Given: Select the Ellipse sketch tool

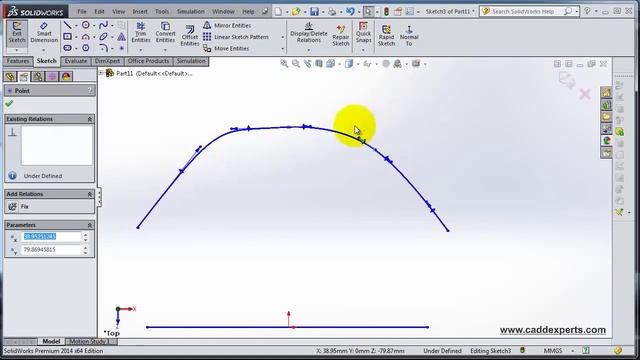Looking at the screenshot, I should pos(103,37).
